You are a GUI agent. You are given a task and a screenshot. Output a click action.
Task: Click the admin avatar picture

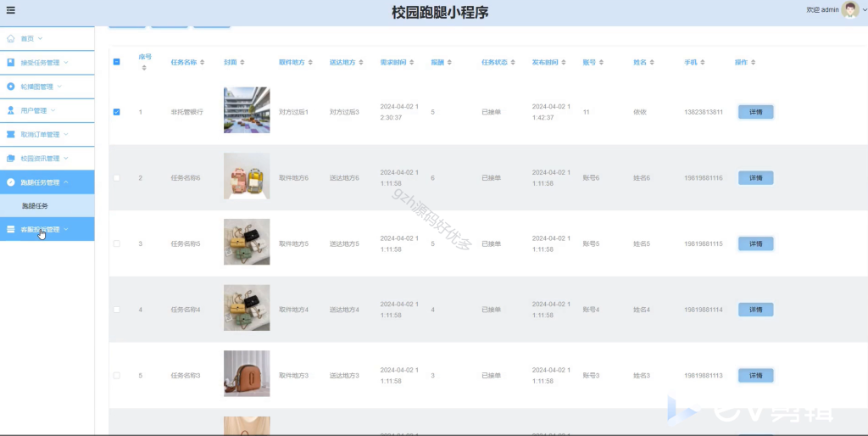pos(849,9)
